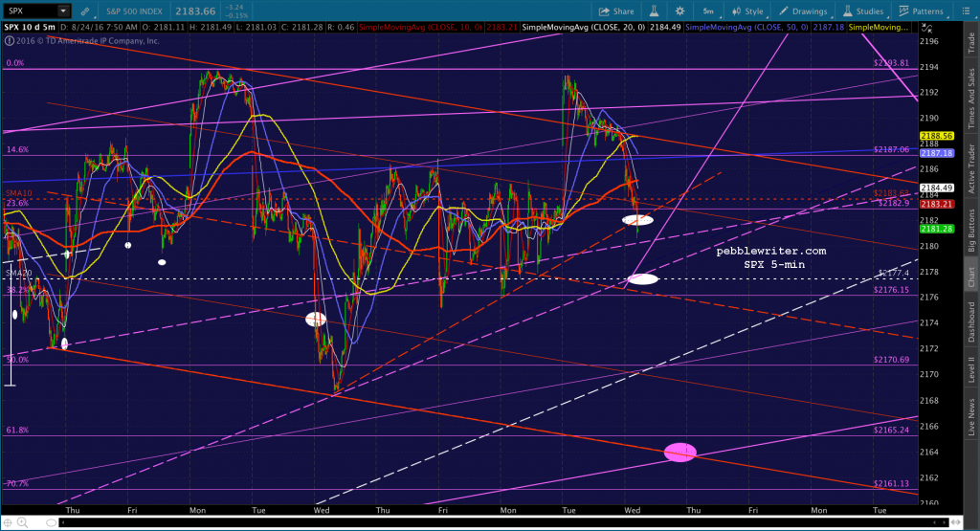Click the list menu icon at toolbar end
Image resolution: width=980 pixels, height=531 pixels.
click(965, 11)
